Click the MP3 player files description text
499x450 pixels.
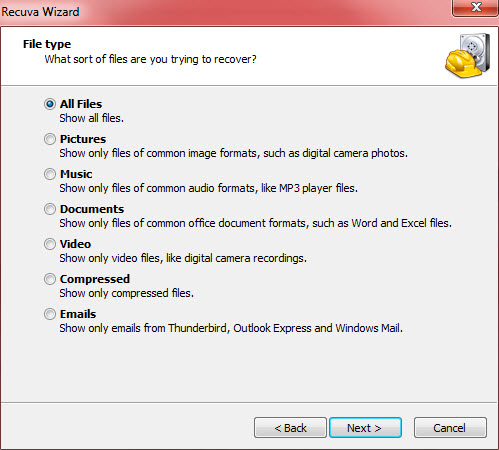(209, 188)
